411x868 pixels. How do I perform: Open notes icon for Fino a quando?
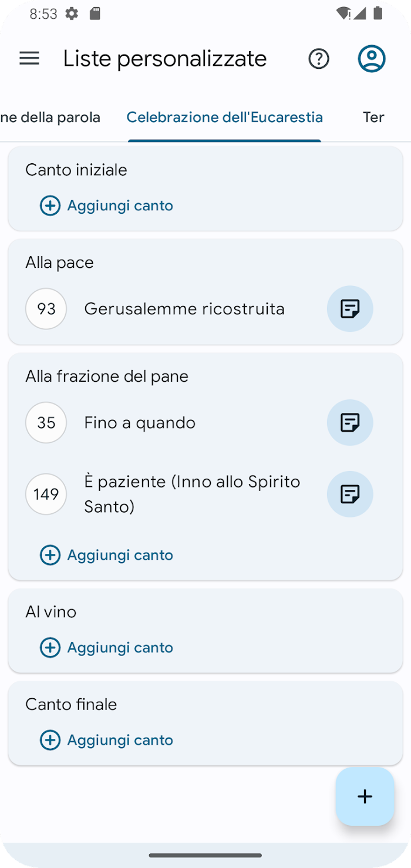point(350,423)
